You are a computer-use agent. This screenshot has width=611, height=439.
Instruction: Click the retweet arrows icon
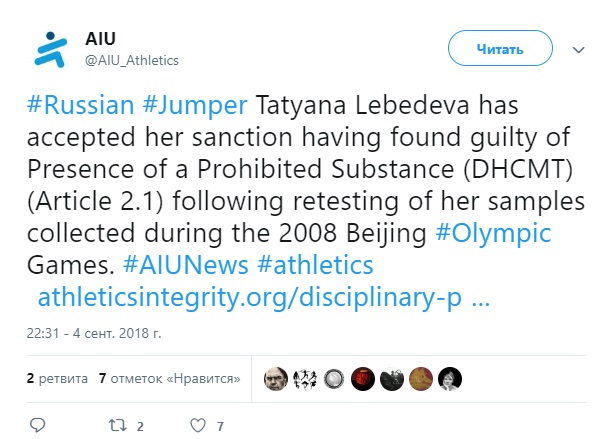pos(118,425)
